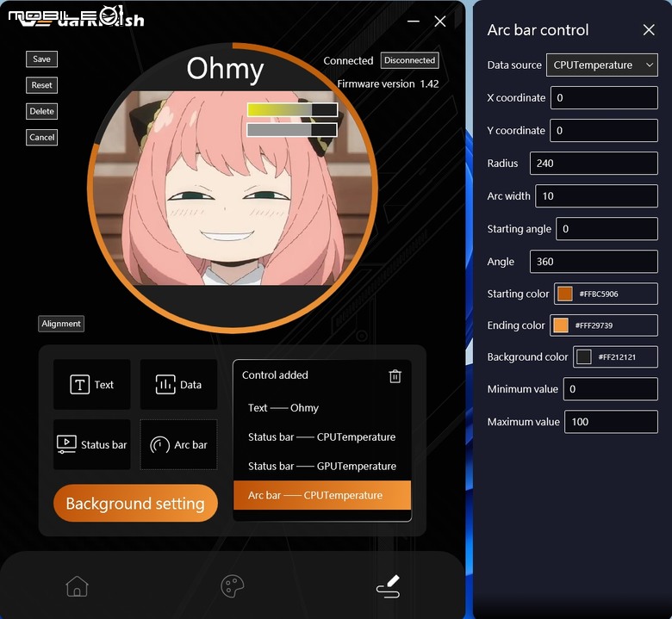The width and height of the screenshot is (672, 619).
Task: Add an Arc bar control
Action: click(178, 444)
